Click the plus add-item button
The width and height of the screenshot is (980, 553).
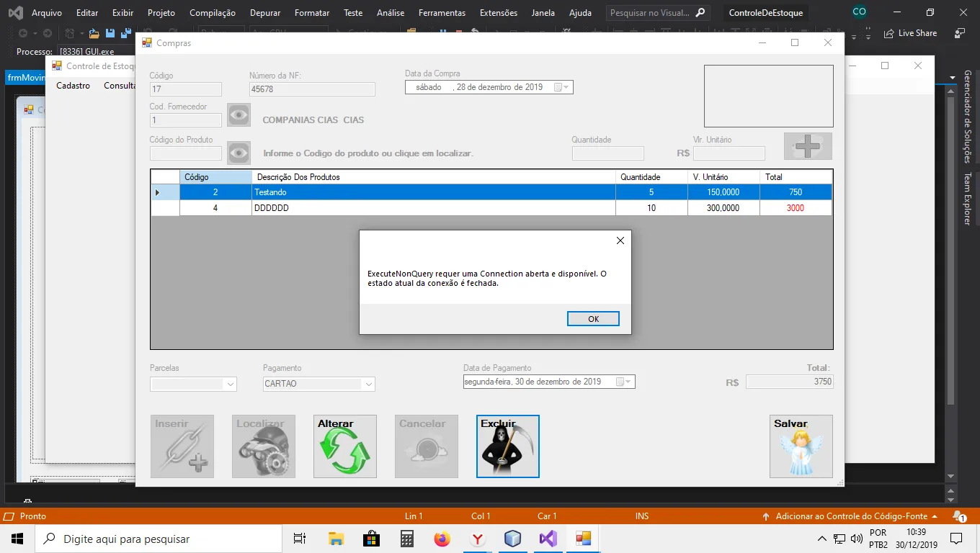point(808,146)
